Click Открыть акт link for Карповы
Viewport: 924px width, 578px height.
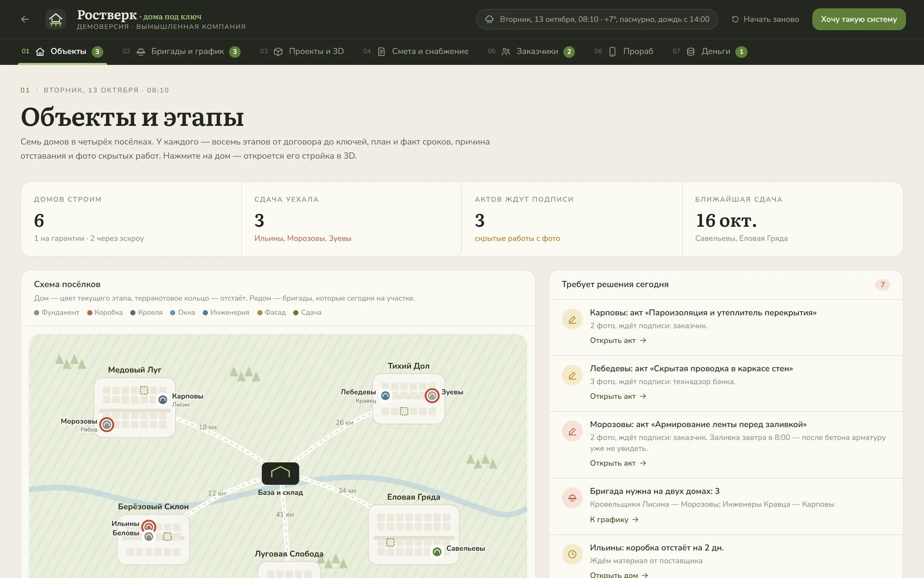[x=618, y=340]
